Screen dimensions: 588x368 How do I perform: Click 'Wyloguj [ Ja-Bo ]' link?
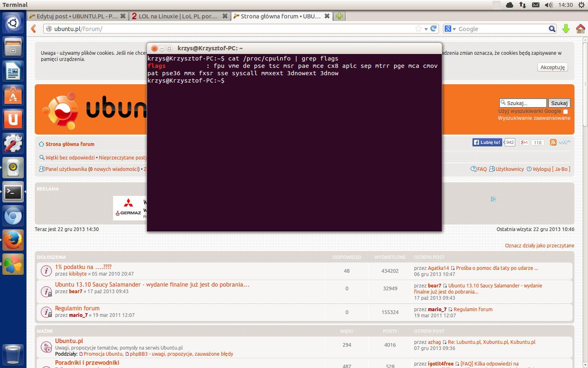(551, 169)
